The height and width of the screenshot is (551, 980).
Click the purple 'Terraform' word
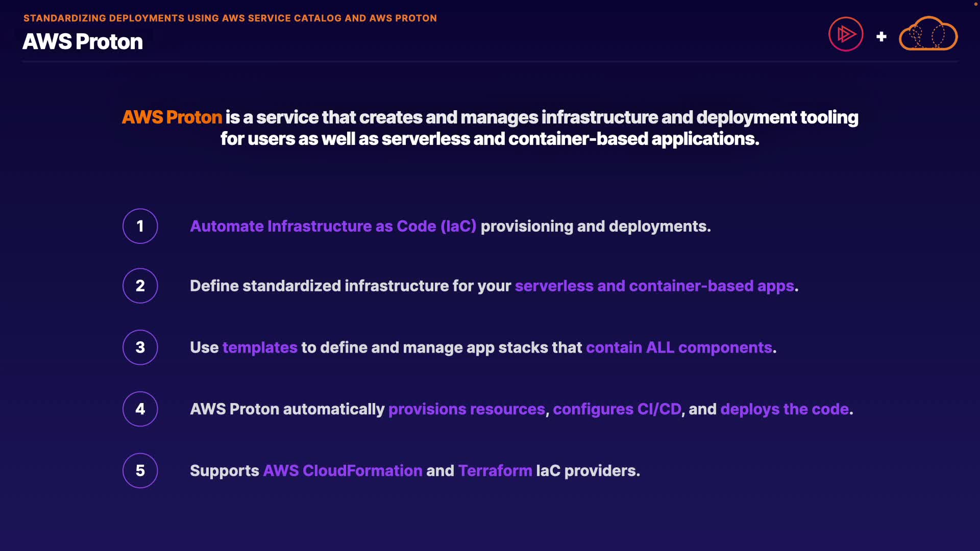click(495, 470)
